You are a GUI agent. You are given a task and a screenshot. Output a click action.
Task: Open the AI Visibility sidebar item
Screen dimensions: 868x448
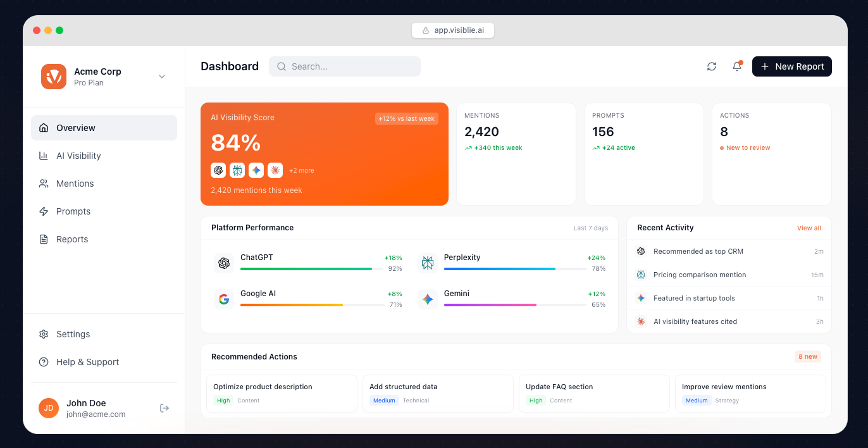pyautogui.click(x=78, y=156)
